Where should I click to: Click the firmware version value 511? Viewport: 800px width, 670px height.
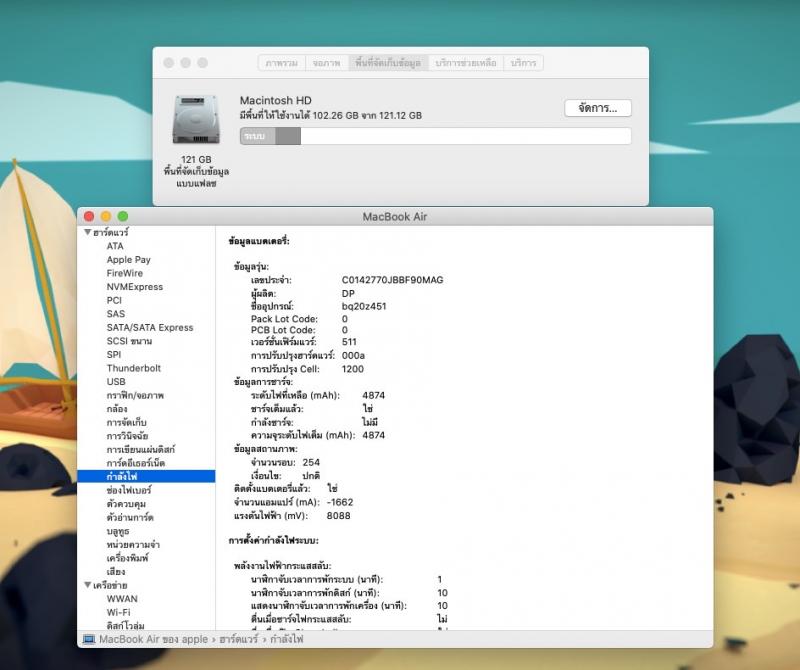tap(349, 342)
